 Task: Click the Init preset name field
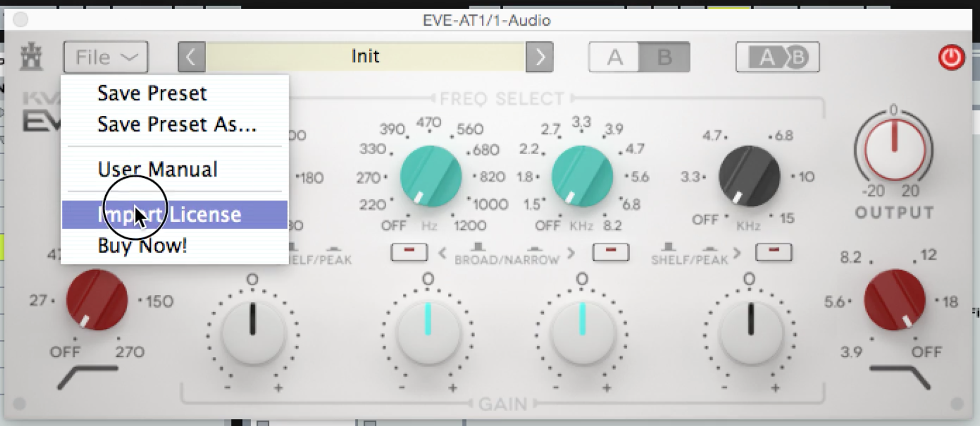pos(365,57)
